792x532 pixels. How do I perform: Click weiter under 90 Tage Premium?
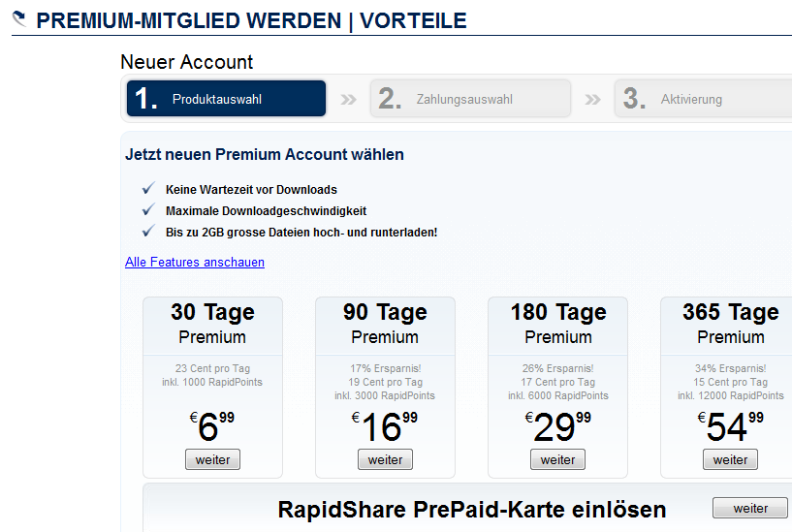click(386, 459)
